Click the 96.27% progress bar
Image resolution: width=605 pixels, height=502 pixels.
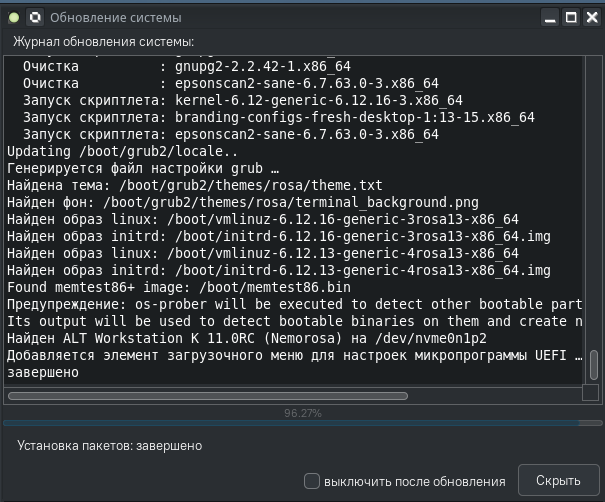[302, 423]
